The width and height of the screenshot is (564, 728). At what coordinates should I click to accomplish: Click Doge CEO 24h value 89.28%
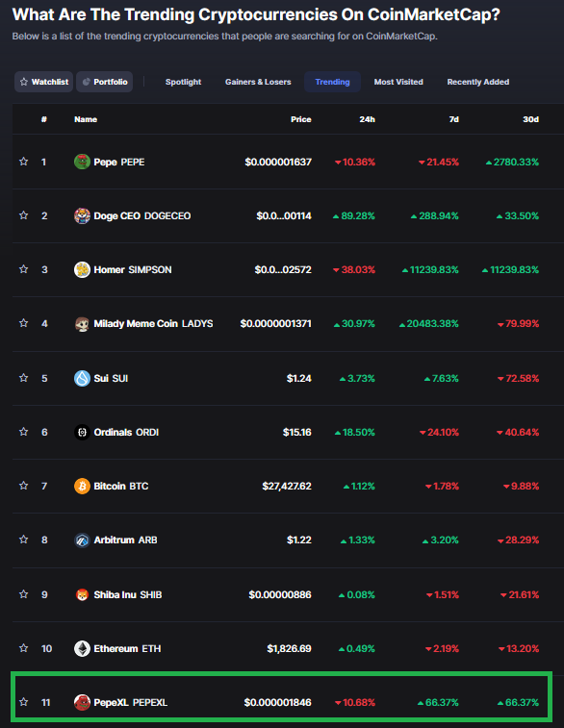[354, 215]
